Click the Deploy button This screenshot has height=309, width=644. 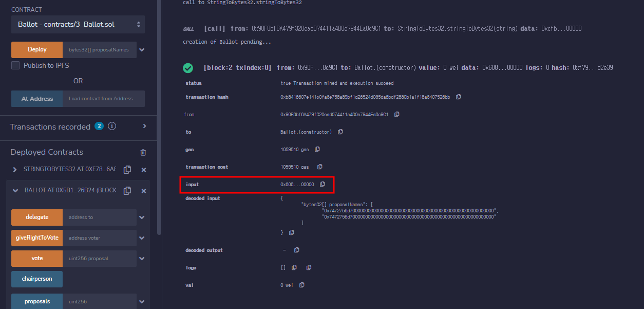37,50
